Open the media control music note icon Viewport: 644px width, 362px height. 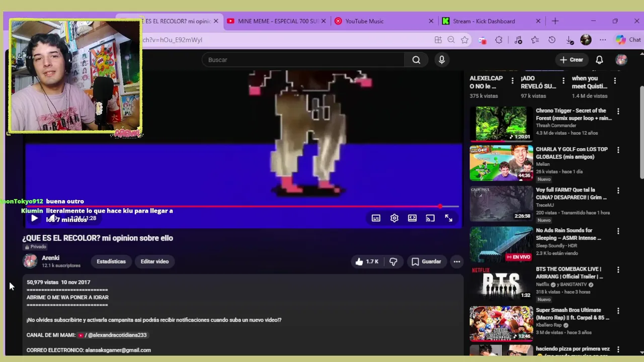[x=518, y=40]
